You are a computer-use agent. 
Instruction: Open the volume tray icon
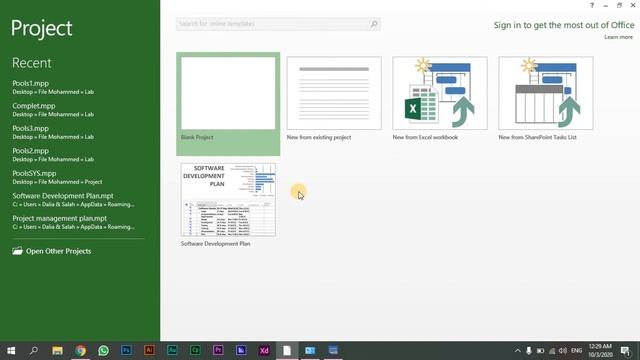pyautogui.click(x=563, y=351)
